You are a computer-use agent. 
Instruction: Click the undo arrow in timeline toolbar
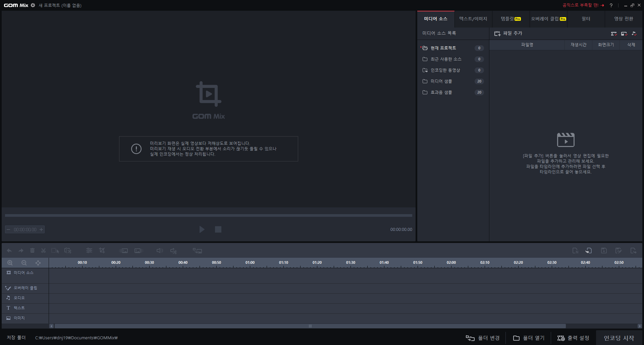pyautogui.click(x=9, y=251)
